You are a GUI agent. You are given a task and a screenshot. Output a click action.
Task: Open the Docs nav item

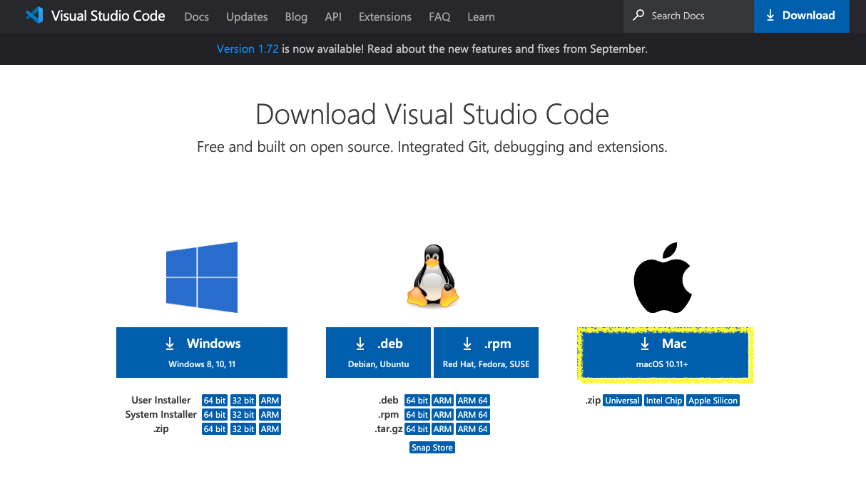click(x=196, y=16)
